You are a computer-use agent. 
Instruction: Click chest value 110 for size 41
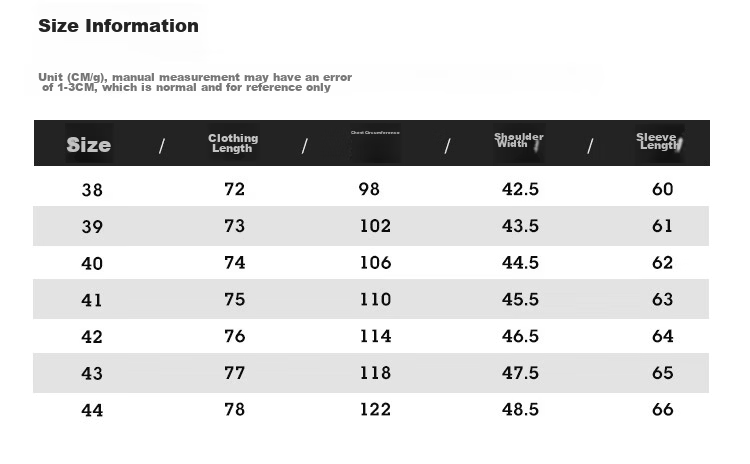click(375, 299)
